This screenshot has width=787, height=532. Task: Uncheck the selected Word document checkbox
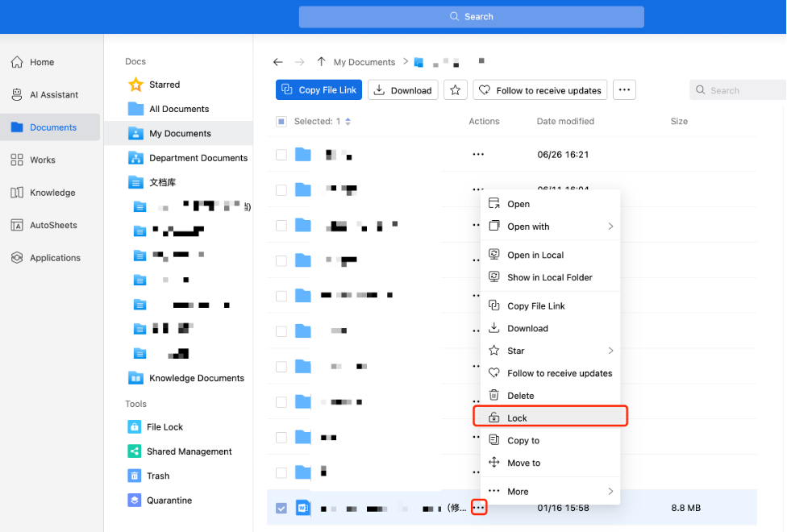(x=281, y=509)
